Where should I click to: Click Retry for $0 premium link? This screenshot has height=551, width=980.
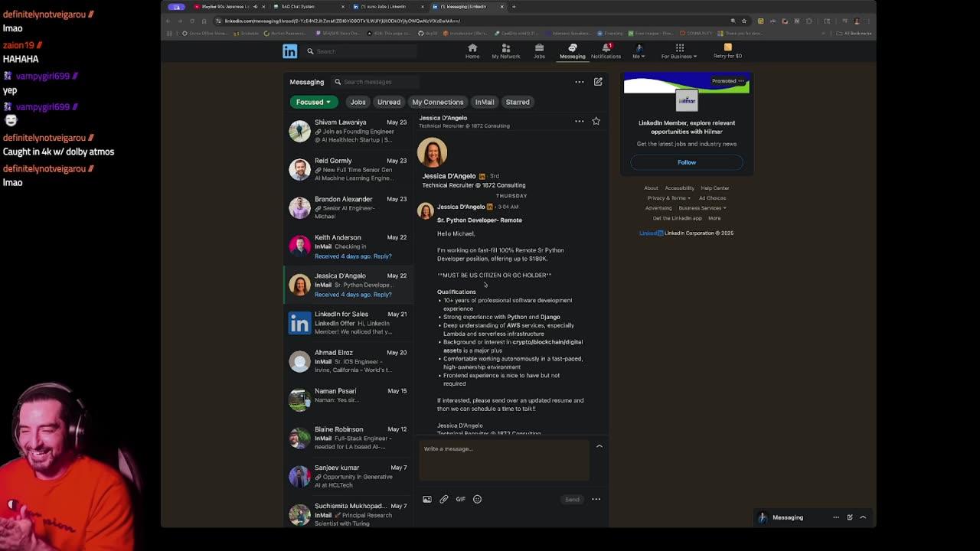pyautogui.click(x=727, y=51)
